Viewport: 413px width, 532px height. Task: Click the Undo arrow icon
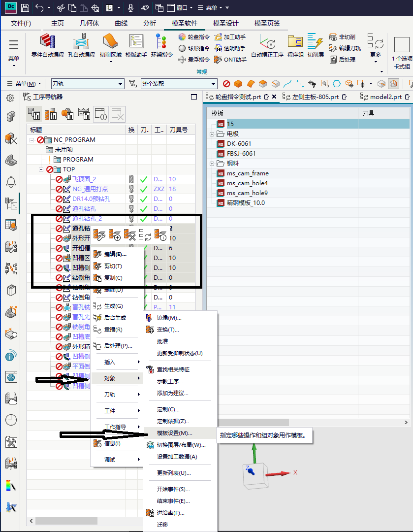pos(40,7)
